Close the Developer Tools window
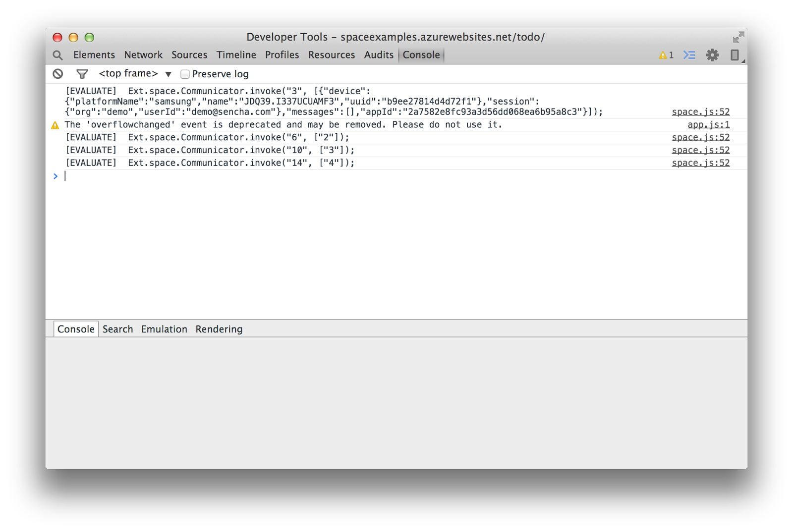The height and width of the screenshot is (532, 793). 57,38
